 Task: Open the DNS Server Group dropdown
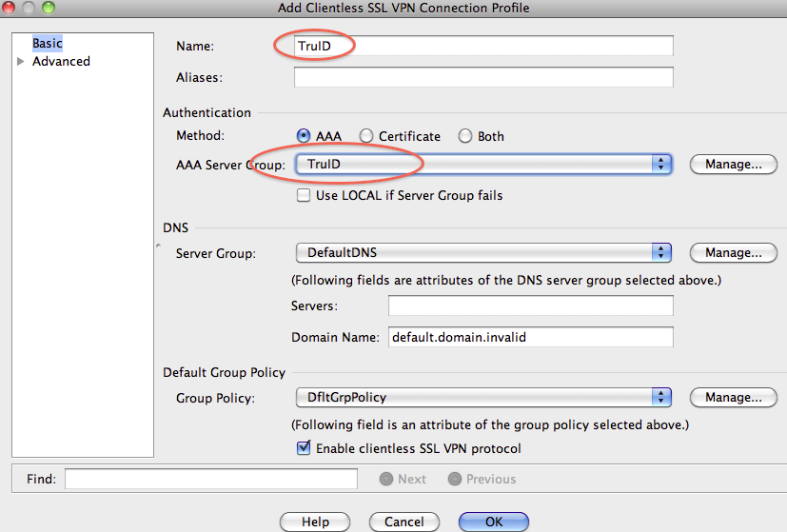483,253
